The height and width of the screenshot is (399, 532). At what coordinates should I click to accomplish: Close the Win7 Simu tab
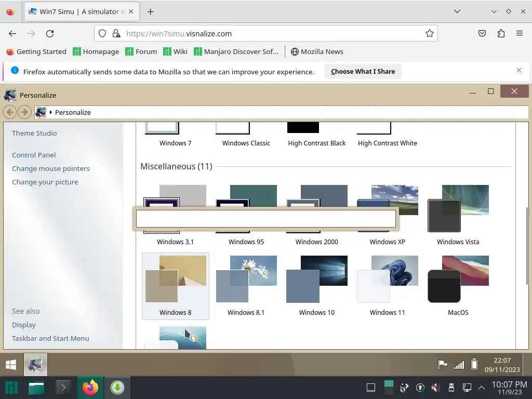pos(131,11)
